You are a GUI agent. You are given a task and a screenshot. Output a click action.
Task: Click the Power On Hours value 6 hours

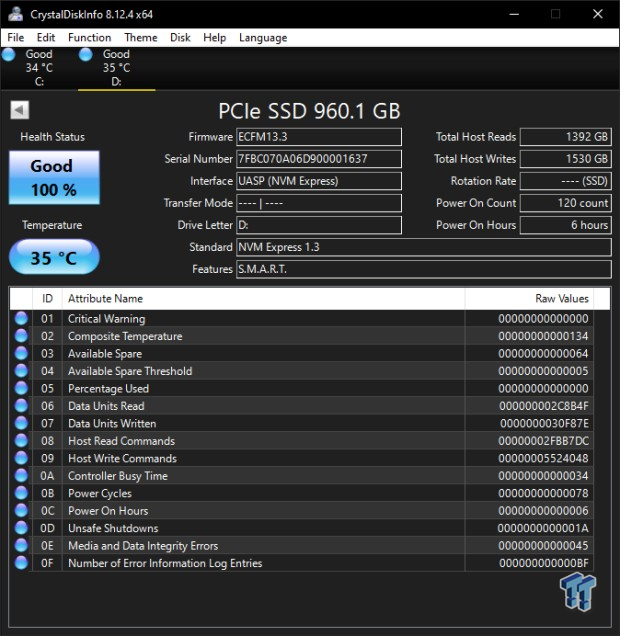566,225
